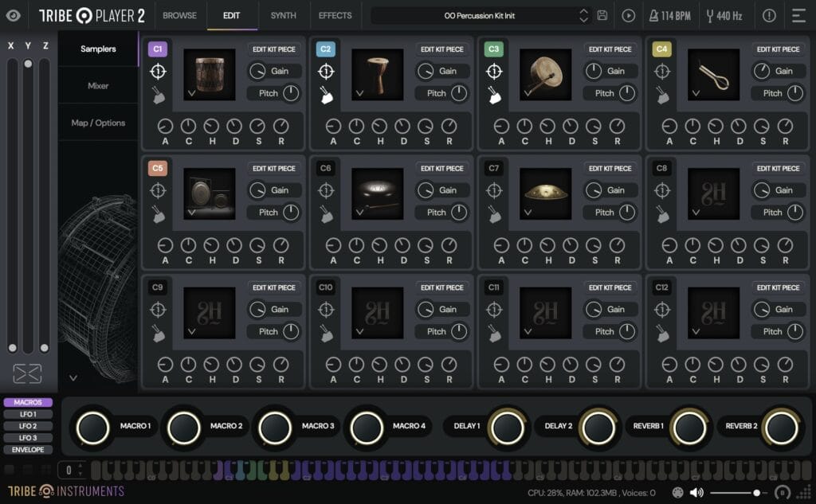816x504 pixels.
Task: Click EDIT KIT PIECE on cell C7
Action: [611, 169]
